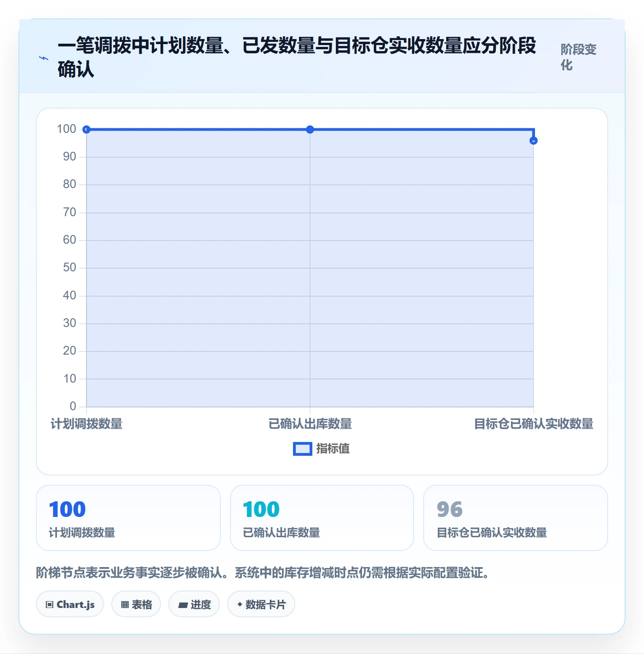Image resolution: width=644 pixels, height=654 pixels.
Task: Click the bar icon in 进度 chip
Action: click(183, 605)
